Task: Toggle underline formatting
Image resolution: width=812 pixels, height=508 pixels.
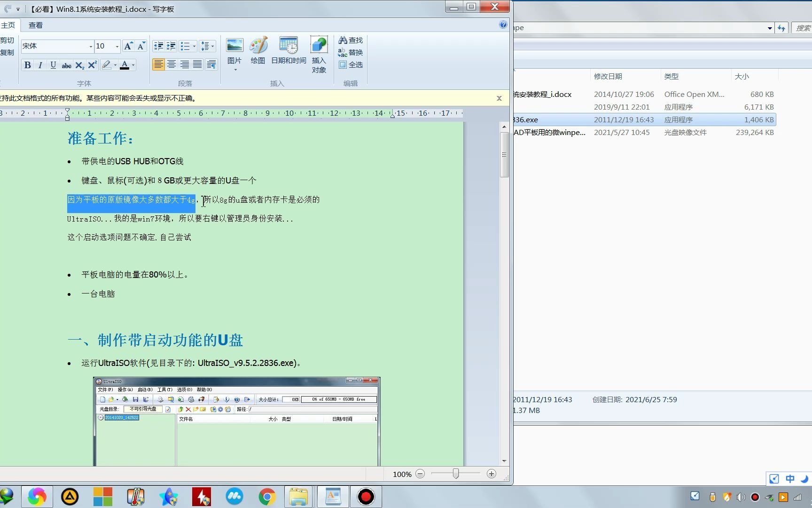Action: (53, 65)
